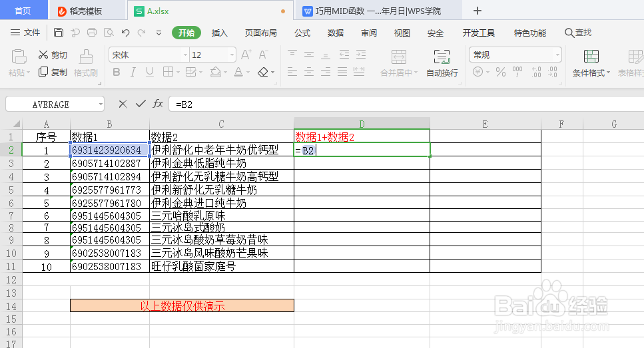Expand the font color dropdown arrow
Viewport: 644px width, 348px height.
coord(248,73)
